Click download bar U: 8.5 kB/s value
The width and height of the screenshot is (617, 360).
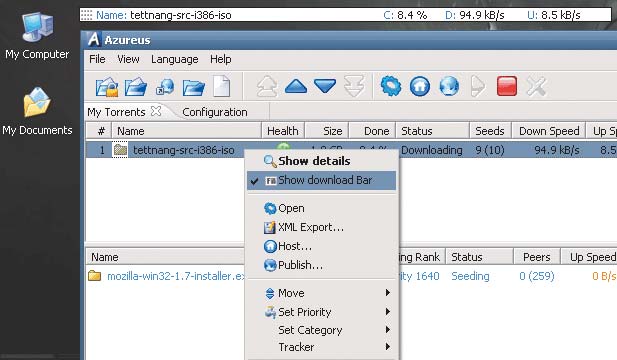tap(554, 15)
